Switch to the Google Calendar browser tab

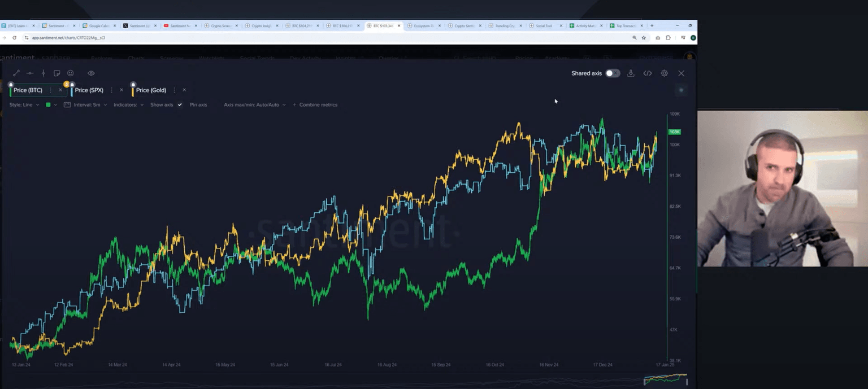pos(98,26)
